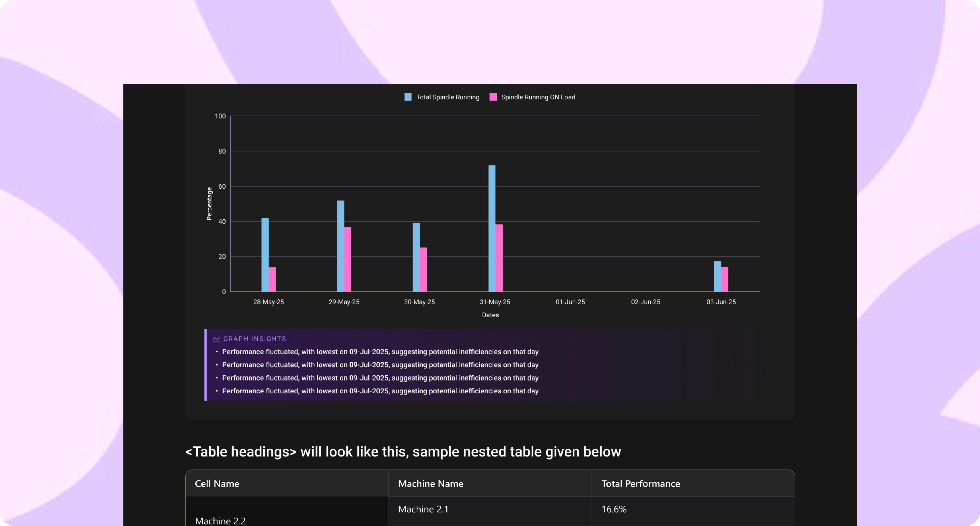Select the blue bar for 28-May-25
Viewport: 980px width, 526px height.
coord(265,255)
